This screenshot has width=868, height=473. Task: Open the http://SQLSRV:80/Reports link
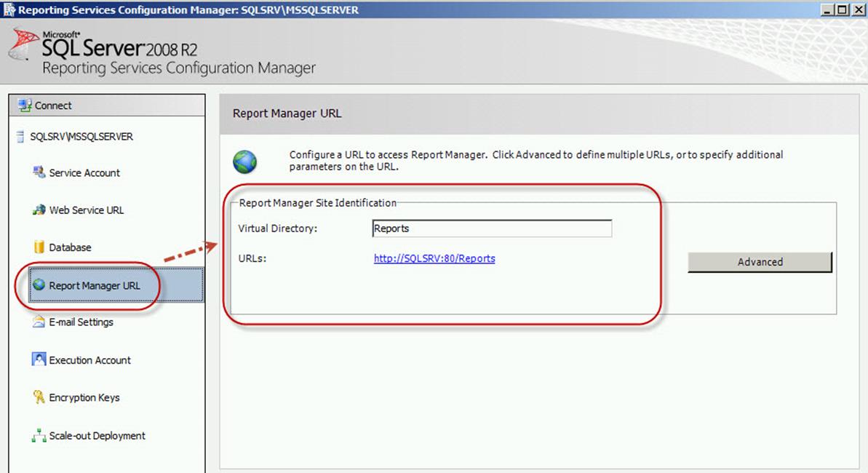pyautogui.click(x=434, y=258)
